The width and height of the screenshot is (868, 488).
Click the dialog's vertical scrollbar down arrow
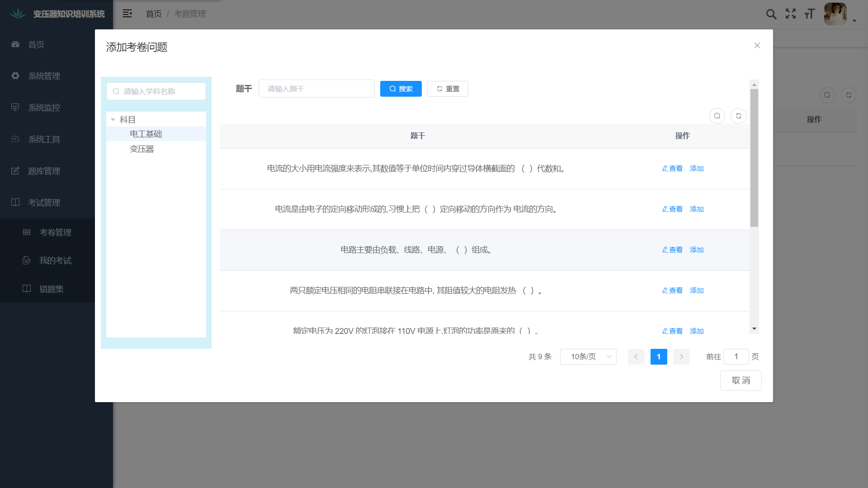click(754, 329)
